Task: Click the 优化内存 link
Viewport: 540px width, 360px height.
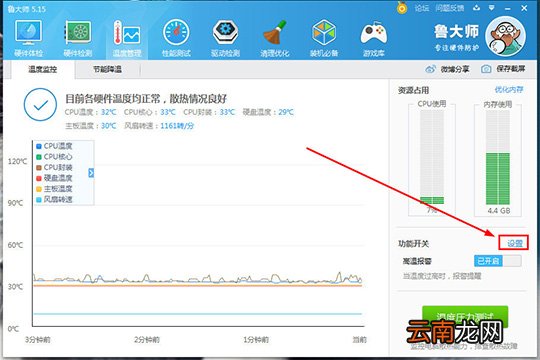Action: tap(509, 90)
